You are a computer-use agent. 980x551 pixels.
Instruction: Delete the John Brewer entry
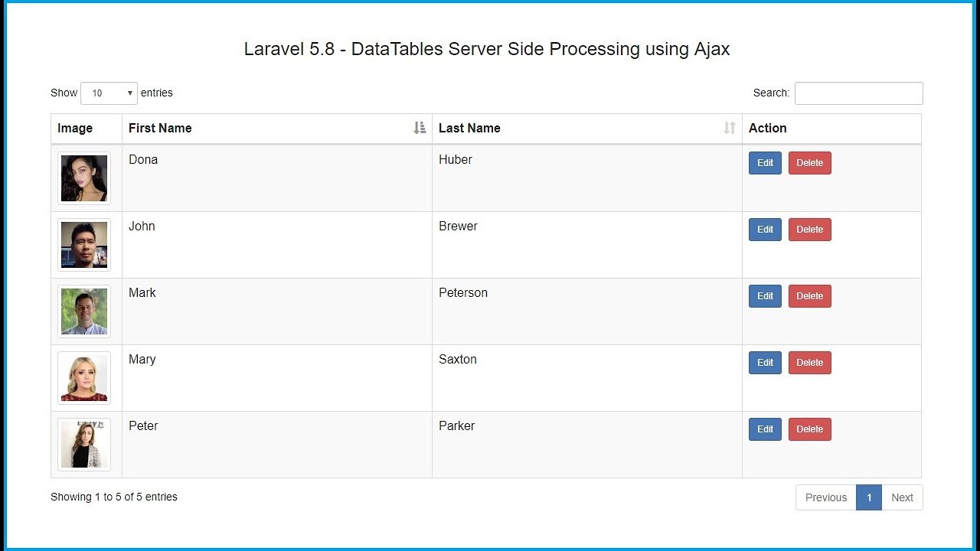[x=809, y=230]
